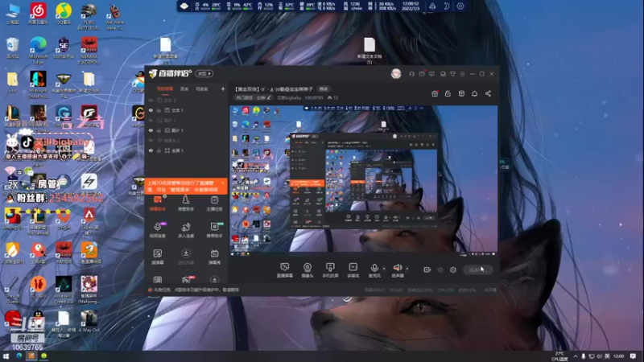The width and height of the screenshot is (644, 362).
Task: Edit the stream category tag
Action: click(x=253, y=97)
